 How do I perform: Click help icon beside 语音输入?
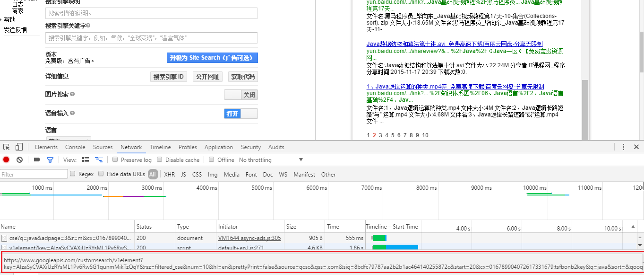pyautogui.click(x=72, y=114)
